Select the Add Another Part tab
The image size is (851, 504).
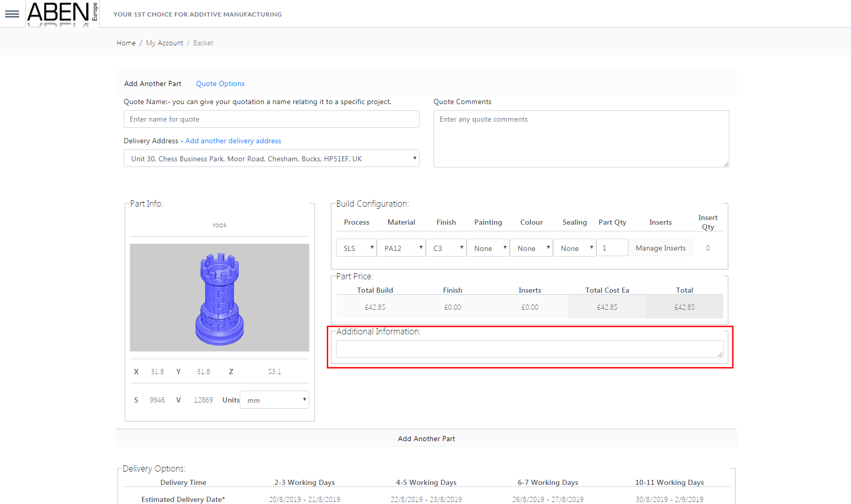click(x=153, y=83)
